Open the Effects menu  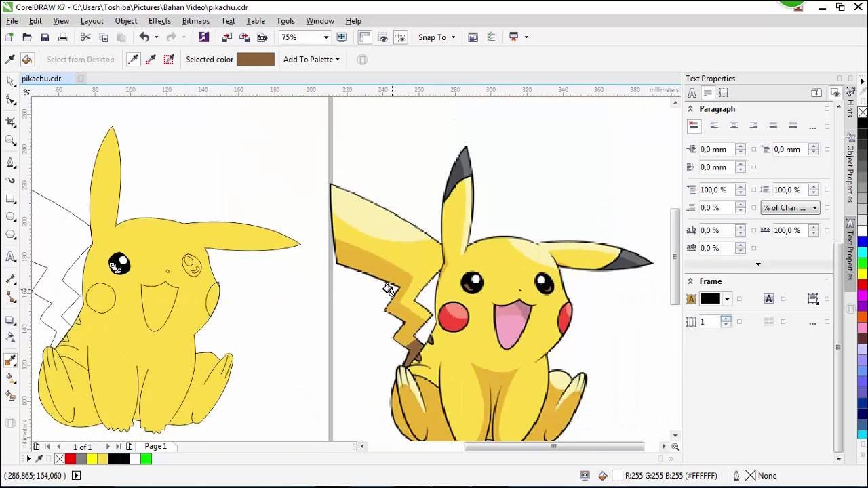click(x=159, y=21)
